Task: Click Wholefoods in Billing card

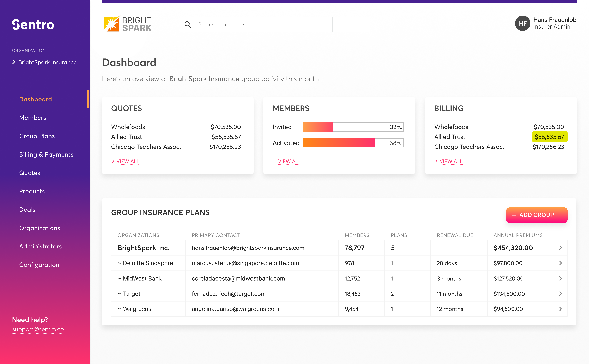Action: point(451,127)
